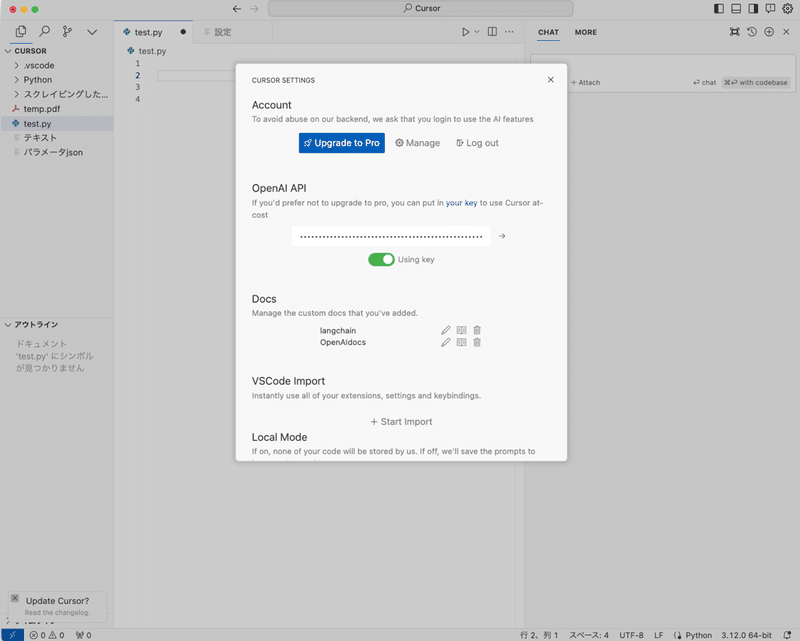
Task: Maximize the chat panel icon
Action: 735,32
